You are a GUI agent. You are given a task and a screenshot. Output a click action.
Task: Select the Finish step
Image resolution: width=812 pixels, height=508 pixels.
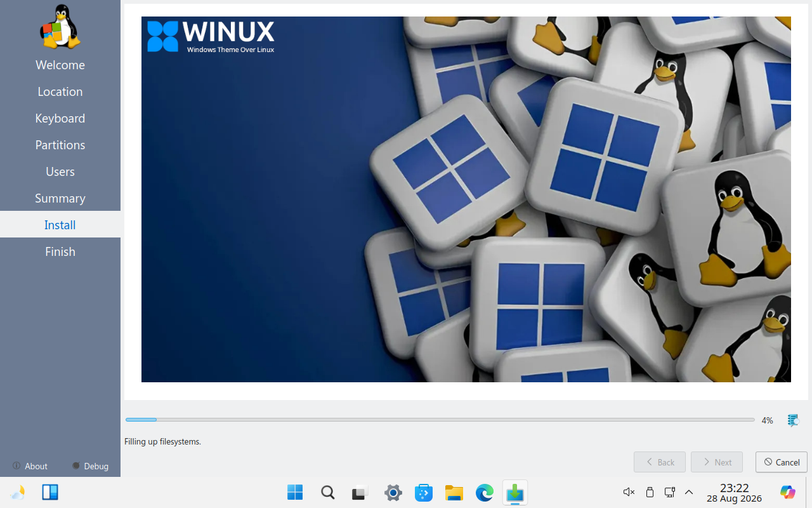tap(60, 251)
